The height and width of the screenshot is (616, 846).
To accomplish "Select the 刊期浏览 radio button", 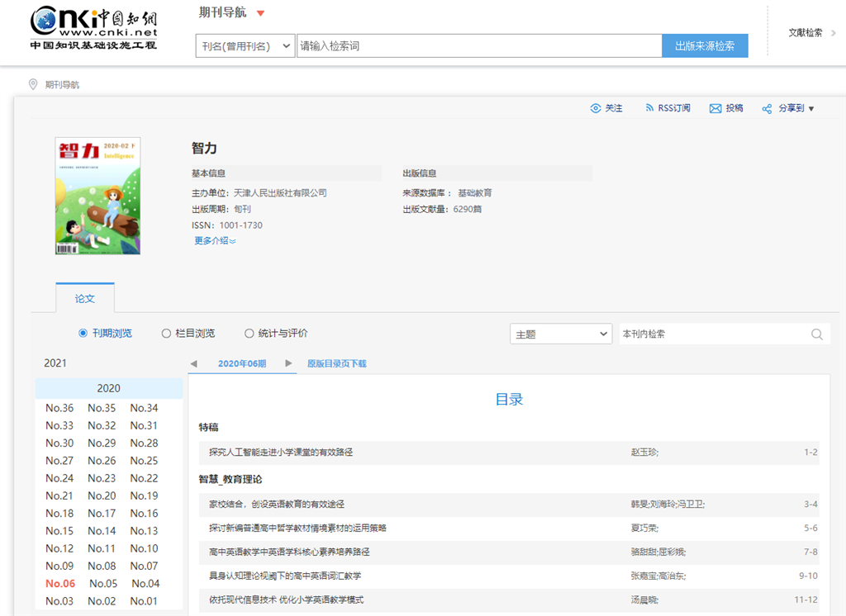I will click(83, 334).
